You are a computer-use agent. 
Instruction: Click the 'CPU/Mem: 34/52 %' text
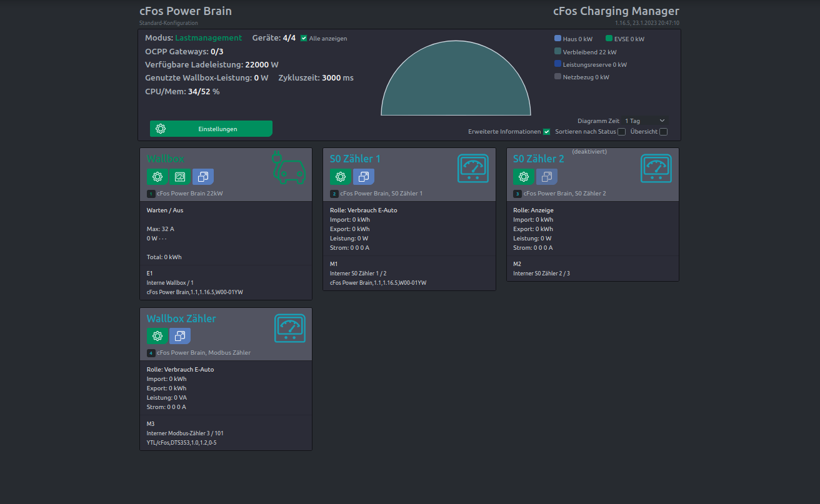pyautogui.click(x=182, y=91)
